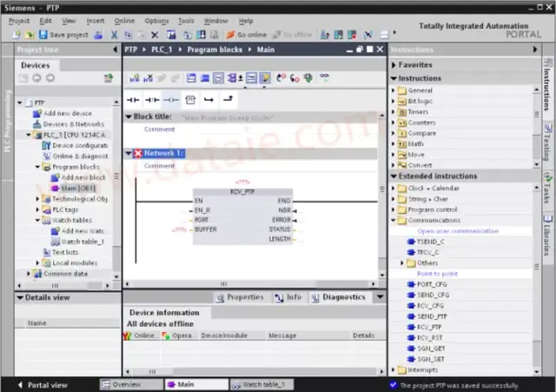
Task: Expand the Timers instruction folder
Action: pyautogui.click(x=394, y=112)
